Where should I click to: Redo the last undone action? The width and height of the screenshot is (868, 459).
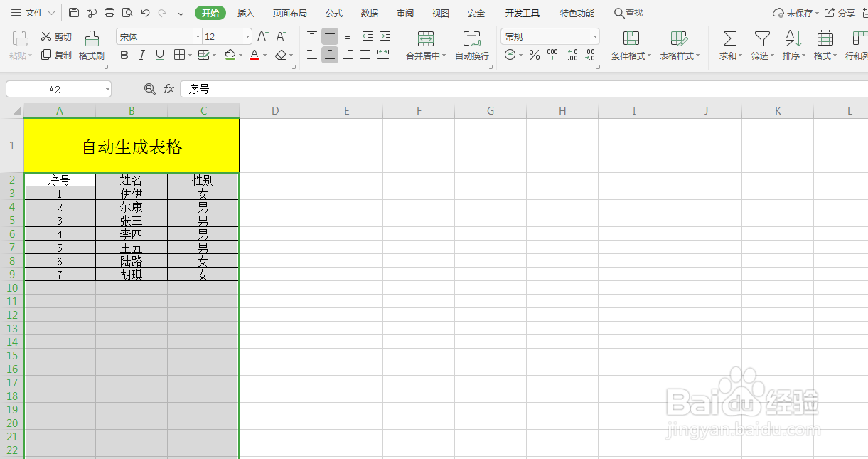pyautogui.click(x=163, y=13)
